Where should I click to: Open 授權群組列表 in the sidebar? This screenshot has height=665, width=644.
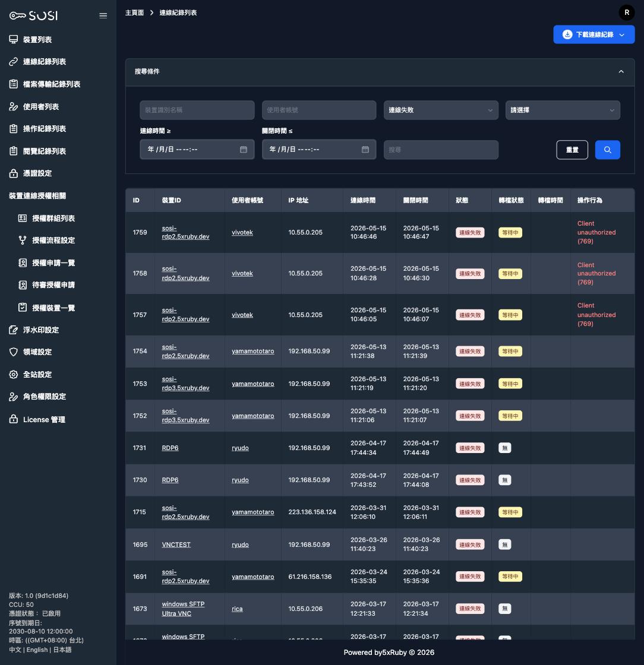[x=53, y=218]
